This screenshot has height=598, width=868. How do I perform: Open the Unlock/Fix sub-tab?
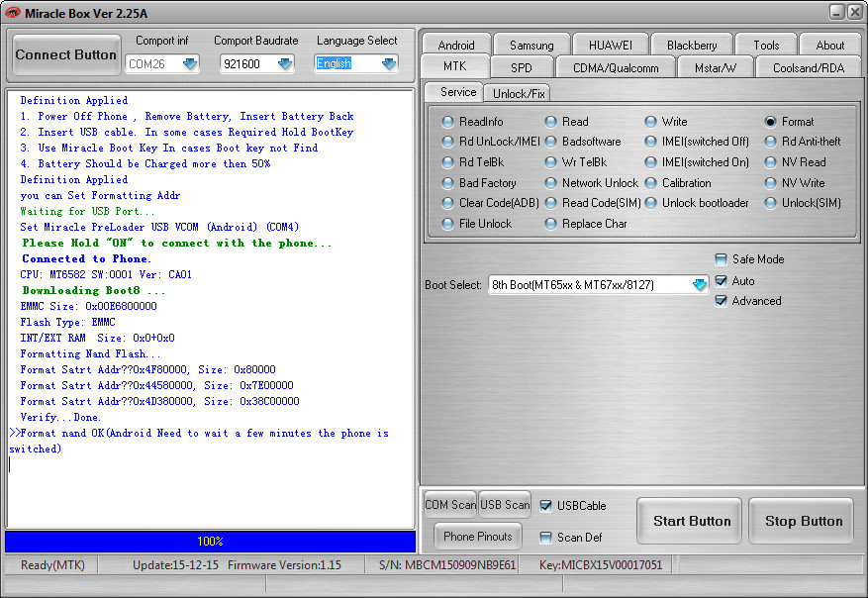point(518,93)
